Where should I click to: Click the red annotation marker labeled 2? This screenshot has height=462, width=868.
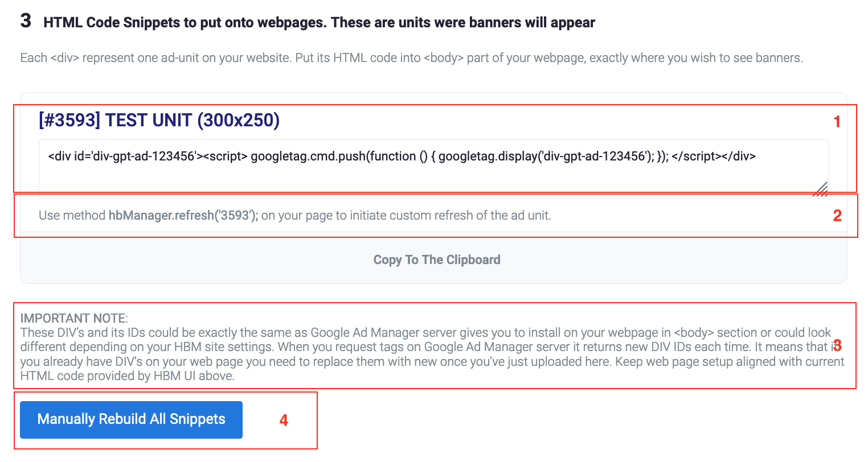point(836,216)
